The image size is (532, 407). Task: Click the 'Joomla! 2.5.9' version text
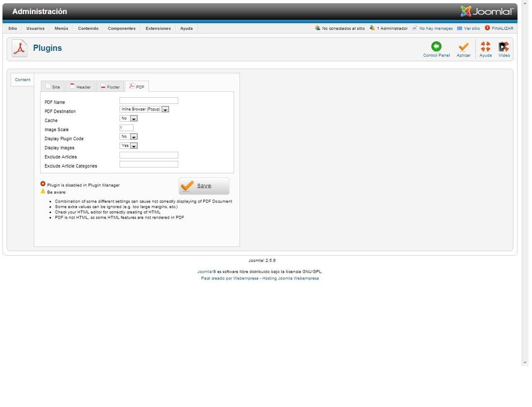point(262,261)
